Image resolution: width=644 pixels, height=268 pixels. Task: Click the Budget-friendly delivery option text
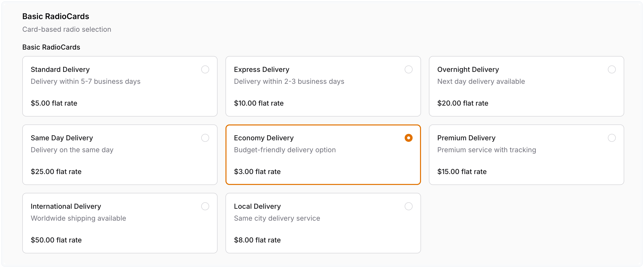coord(284,150)
